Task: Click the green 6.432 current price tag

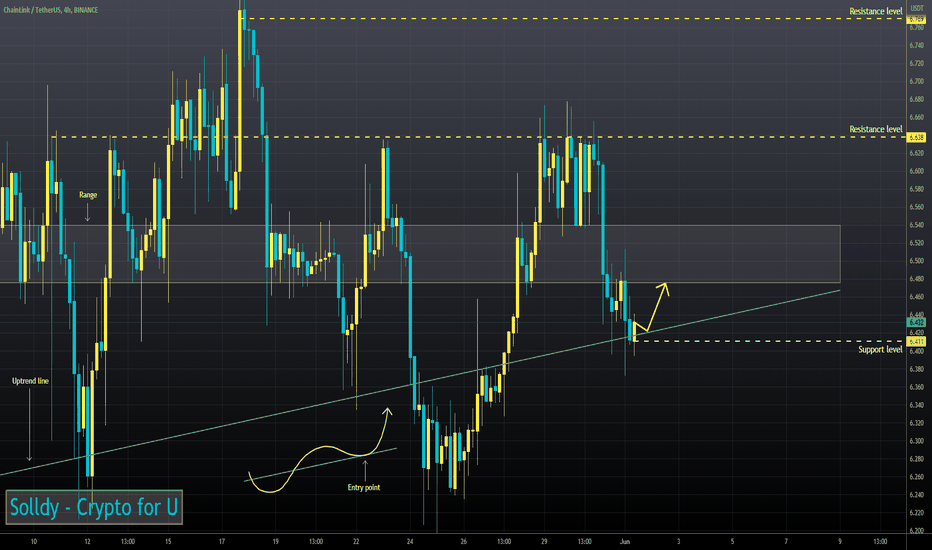Action: point(916,322)
